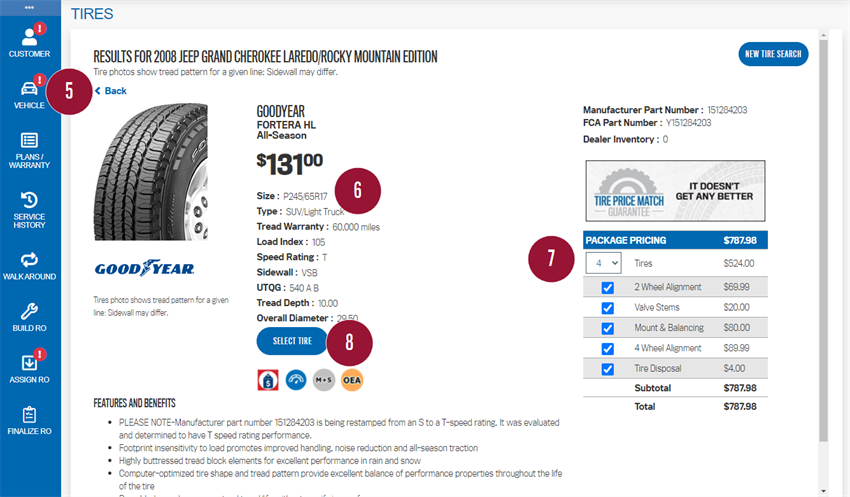
Task: Click the scrollbar up arrow
Action: 823,35
